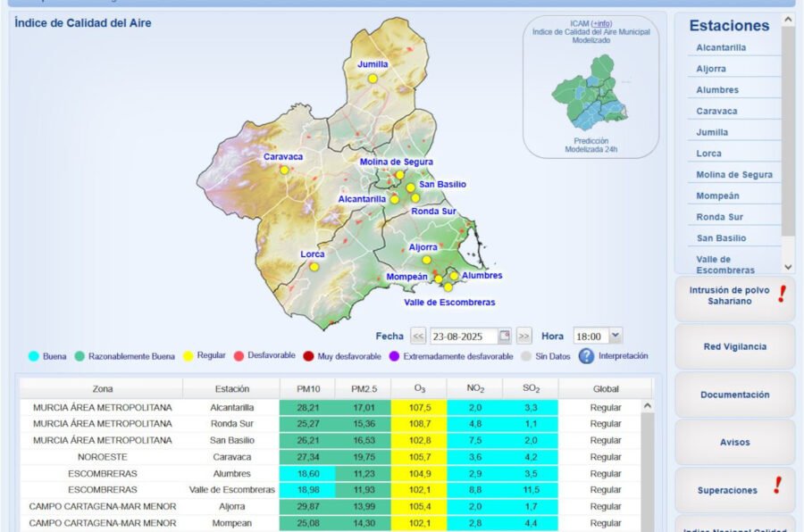The width and height of the screenshot is (804, 532).
Task: Select the Aljorra station map marker
Action: [427, 260]
